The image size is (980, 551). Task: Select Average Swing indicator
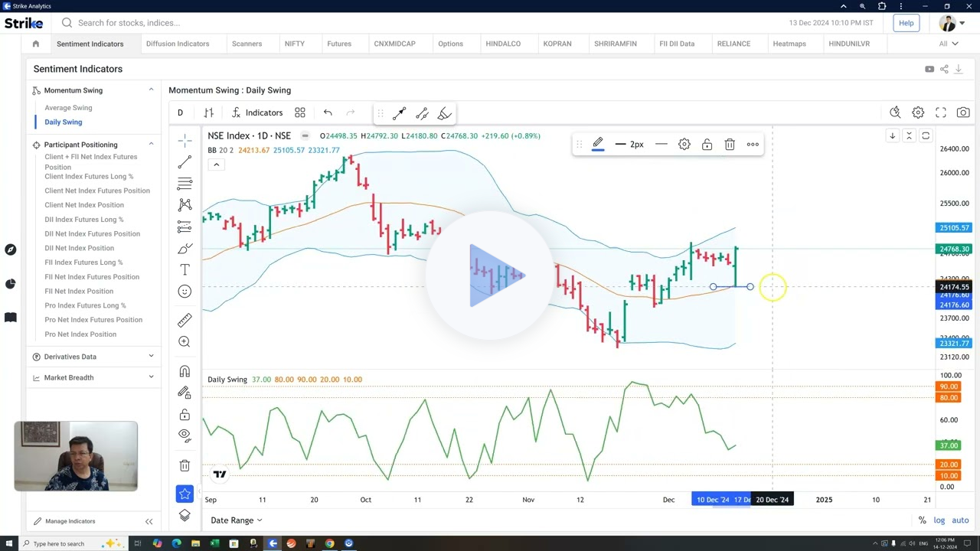point(68,108)
